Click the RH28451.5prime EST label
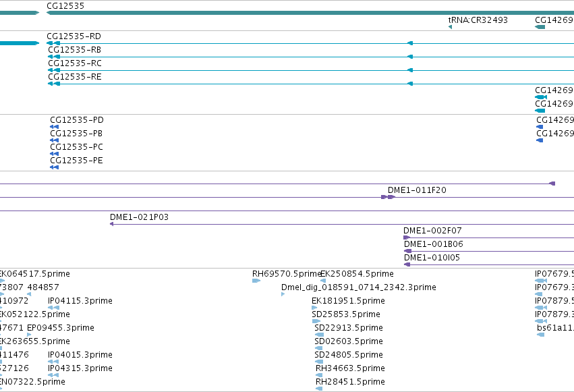 point(350,382)
